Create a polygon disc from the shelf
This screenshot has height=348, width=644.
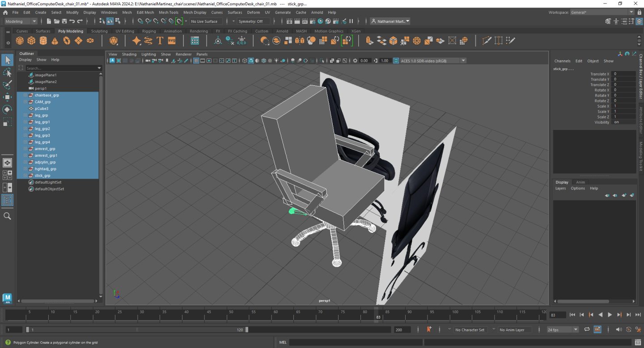90,41
